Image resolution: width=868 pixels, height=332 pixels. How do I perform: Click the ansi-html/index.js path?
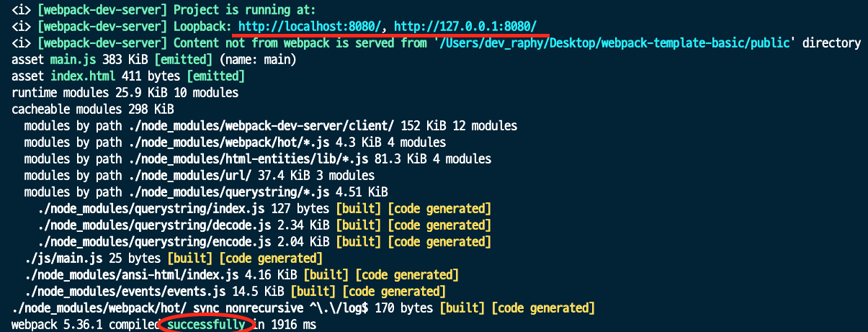(x=133, y=274)
